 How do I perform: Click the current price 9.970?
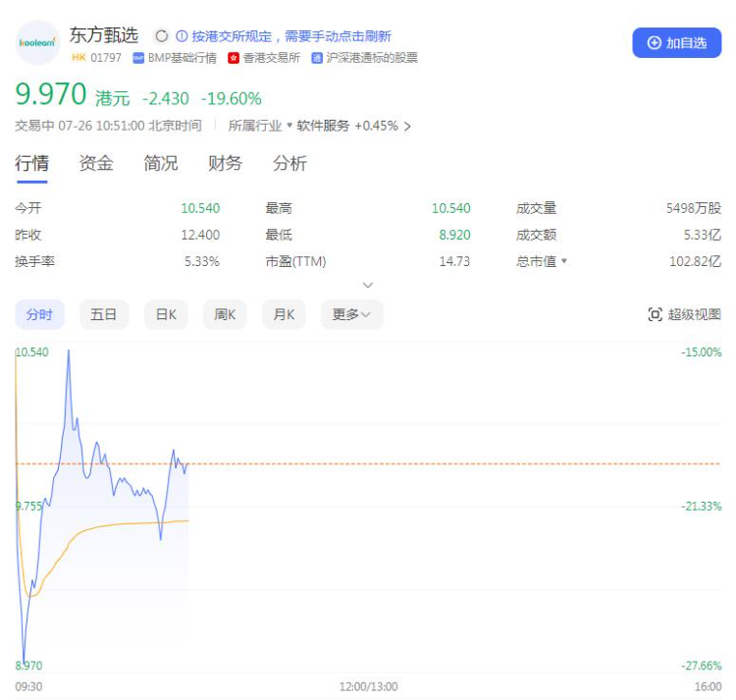[51, 94]
